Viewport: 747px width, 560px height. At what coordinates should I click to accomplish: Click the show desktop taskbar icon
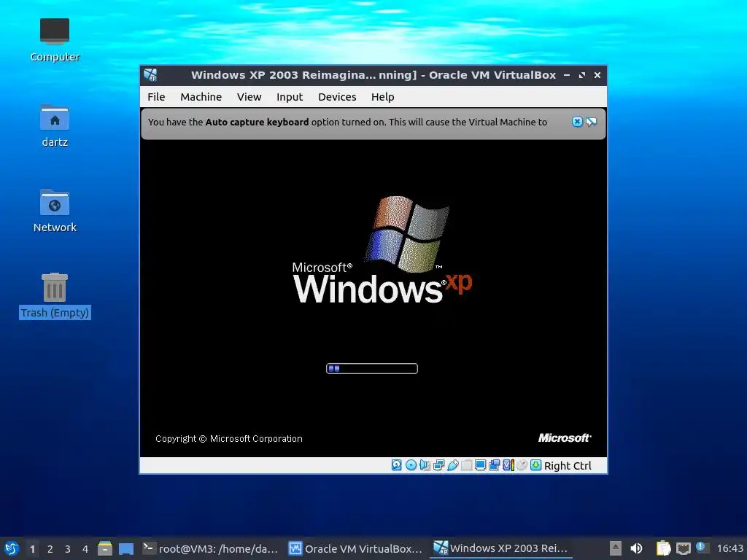pos(125,548)
